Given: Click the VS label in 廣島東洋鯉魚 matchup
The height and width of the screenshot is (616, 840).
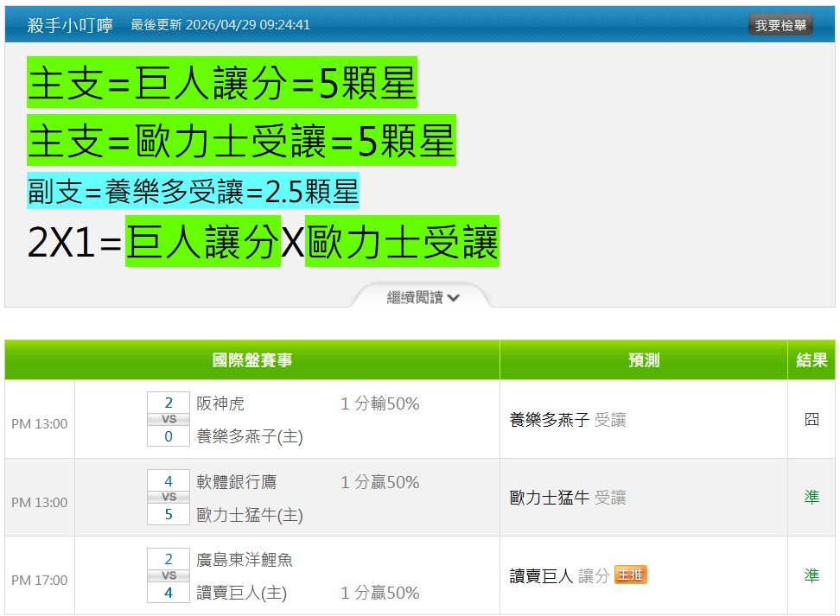Looking at the screenshot, I should point(169,575).
